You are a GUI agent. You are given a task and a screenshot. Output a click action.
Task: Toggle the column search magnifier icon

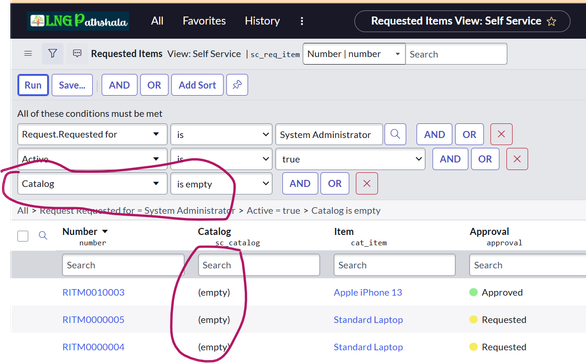tap(43, 235)
